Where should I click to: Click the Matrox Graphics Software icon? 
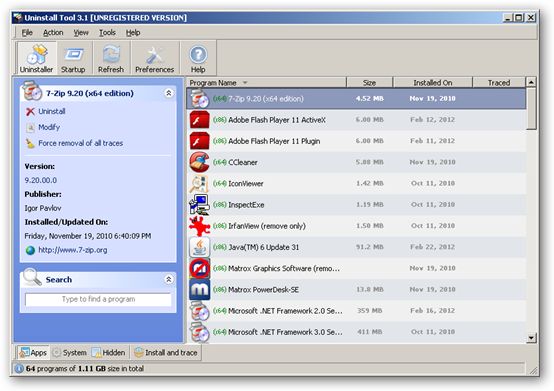point(200,268)
